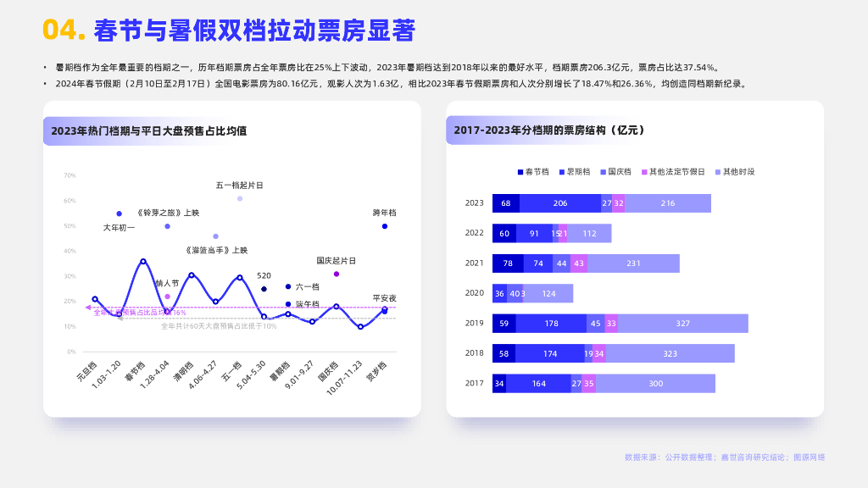
Task: Click the 68 segment in 2023 bar
Action: (506, 203)
